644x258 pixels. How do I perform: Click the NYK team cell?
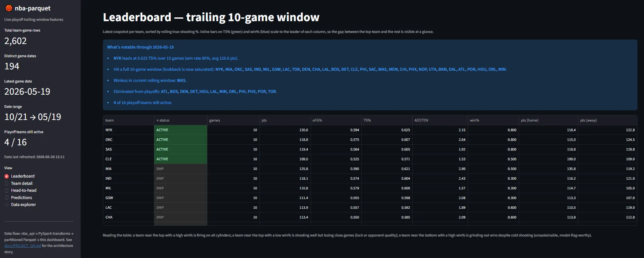(x=128, y=130)
